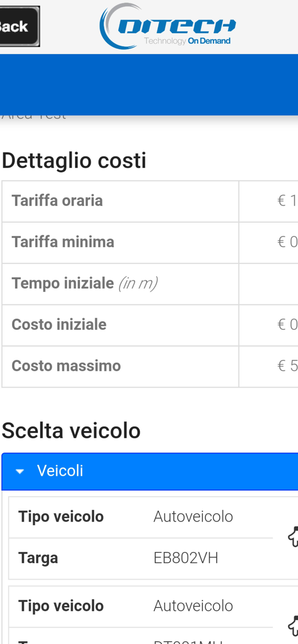Click the Dettaglio costi heading
298x644 pixels.
[x=74, y=160]
